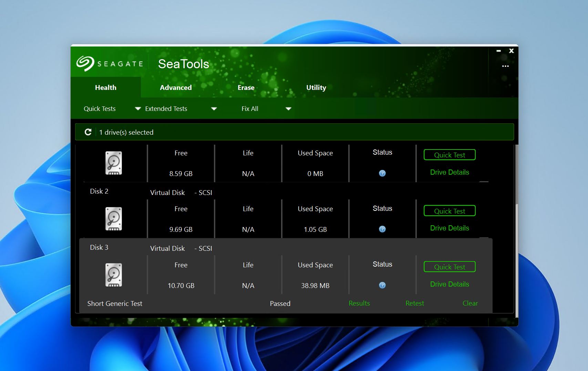Click the refresh drives icon
The image size is (588, 371).
88,132
